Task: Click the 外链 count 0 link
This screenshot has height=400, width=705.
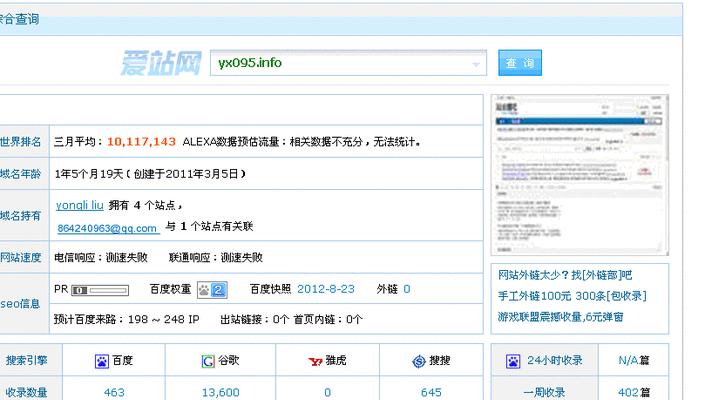Action: point(406,289)
